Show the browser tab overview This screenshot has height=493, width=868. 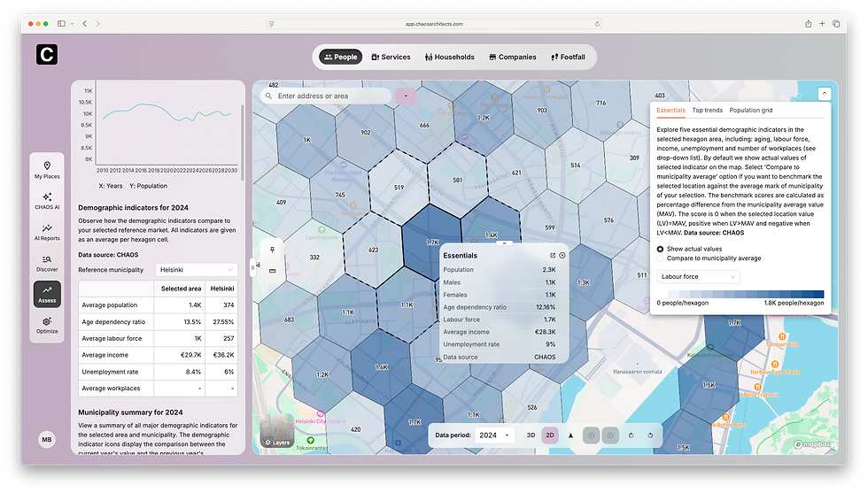(836, 23)
